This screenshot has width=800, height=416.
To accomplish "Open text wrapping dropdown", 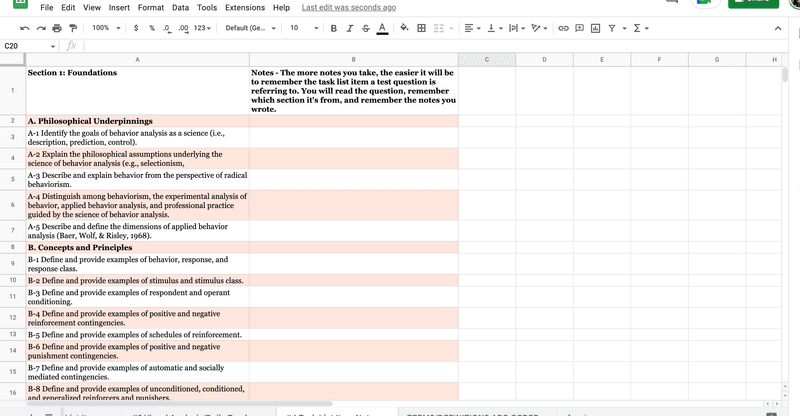I will (x=517, y=28).
